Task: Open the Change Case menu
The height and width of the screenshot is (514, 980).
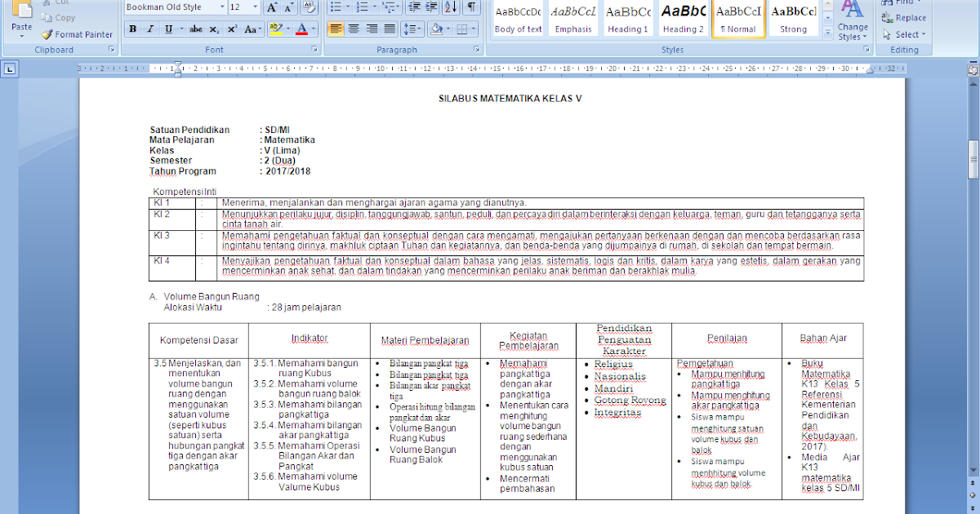Action: (x=253, y=29)
